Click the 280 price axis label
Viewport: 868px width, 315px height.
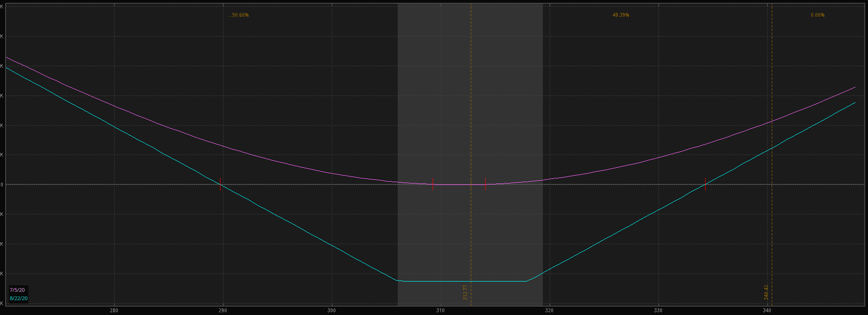pyautogui.click(x=114, y=310)
